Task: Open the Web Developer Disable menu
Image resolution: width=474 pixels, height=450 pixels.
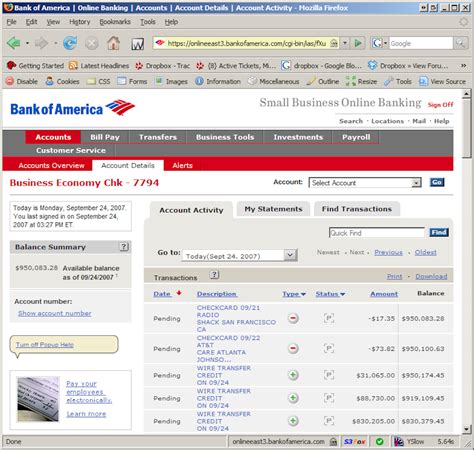Action: [x=22, y=81]
